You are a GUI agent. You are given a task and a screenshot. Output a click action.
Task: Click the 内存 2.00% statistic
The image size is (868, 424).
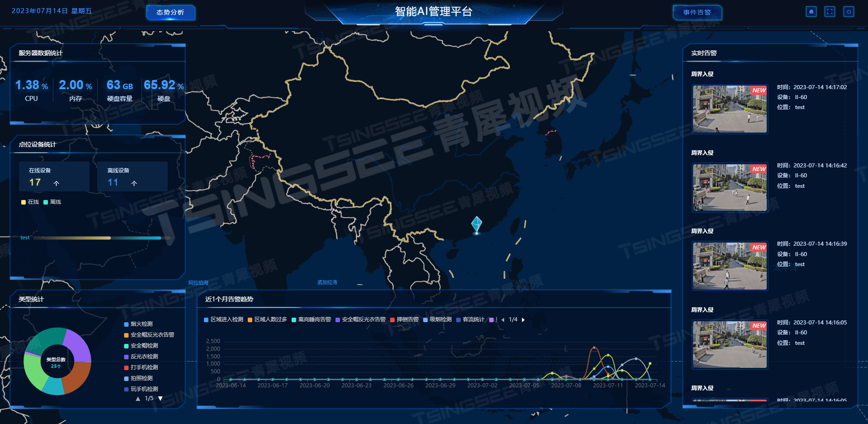pos(75,90)
